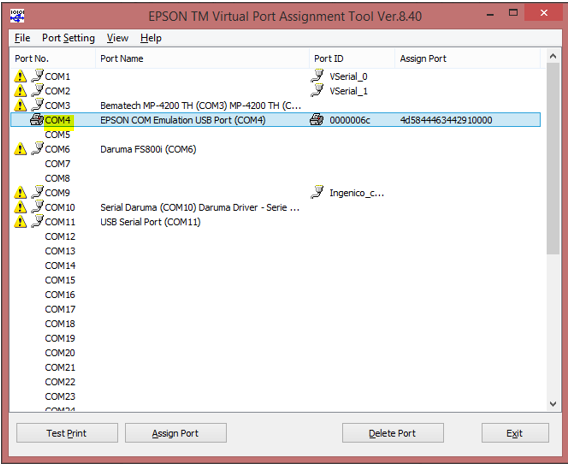The image size is (571, 464).
Task: Click the VSerial_1 port ID text
Action: (348, 91)
